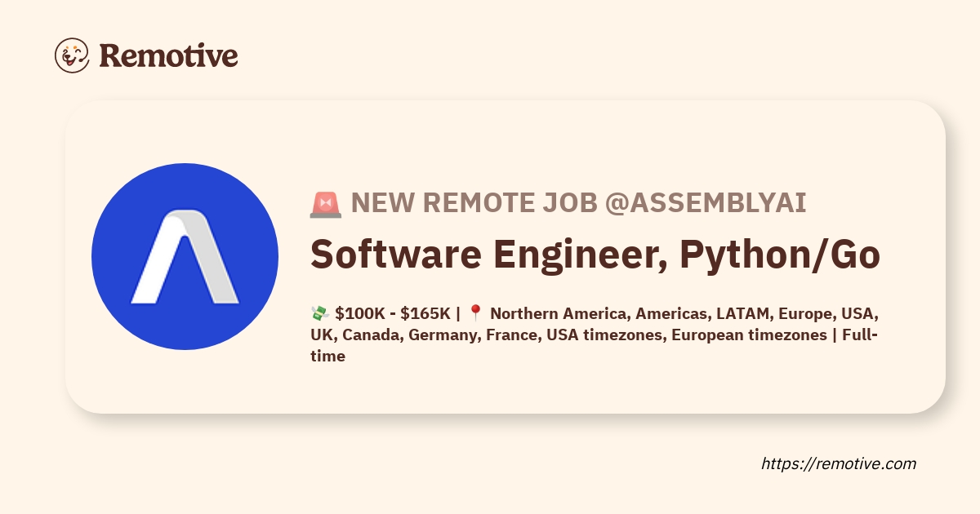
Task: Click the Remotive mascot face icon
Action: [x=72, y=55]
